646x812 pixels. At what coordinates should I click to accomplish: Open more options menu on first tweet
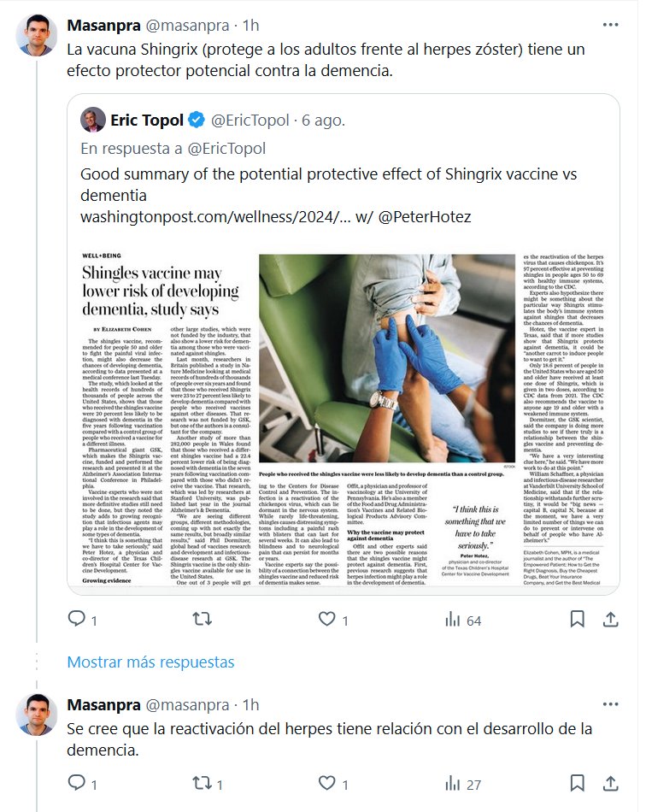pyautogui.click(x=609, y=23)
